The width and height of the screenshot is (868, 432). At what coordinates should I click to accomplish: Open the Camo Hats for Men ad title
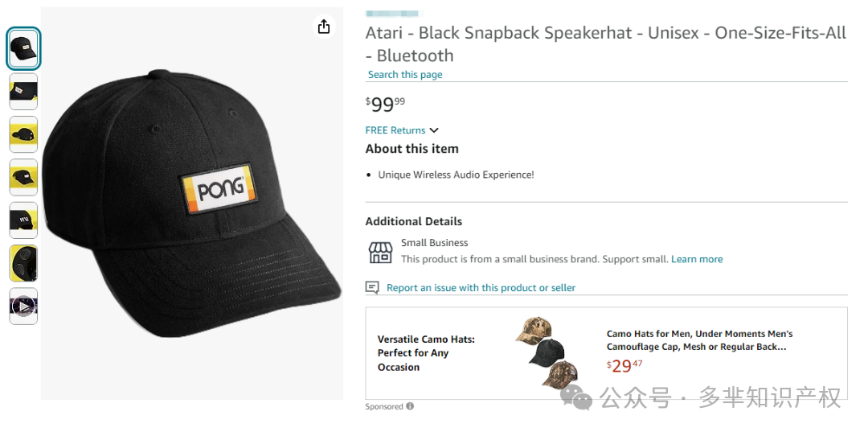coord(700,340)
